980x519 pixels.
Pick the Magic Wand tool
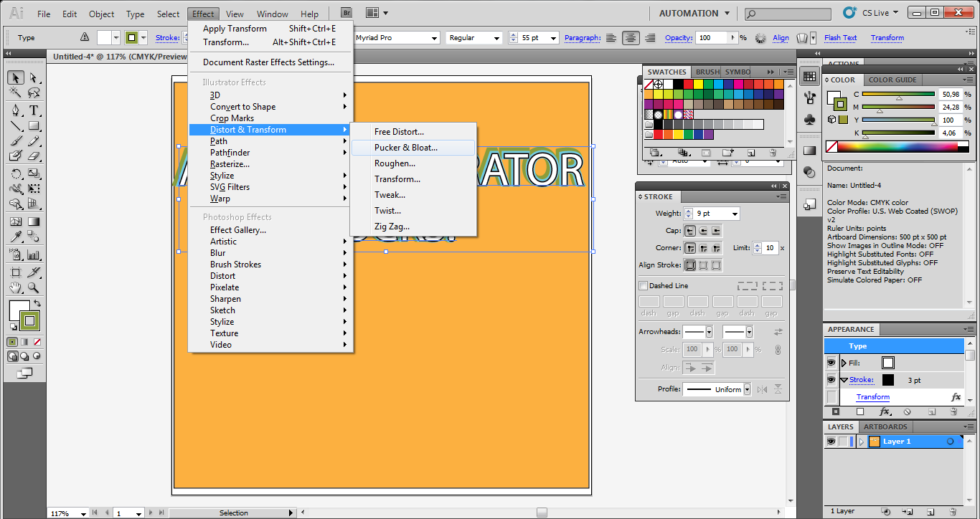[16, 92]
